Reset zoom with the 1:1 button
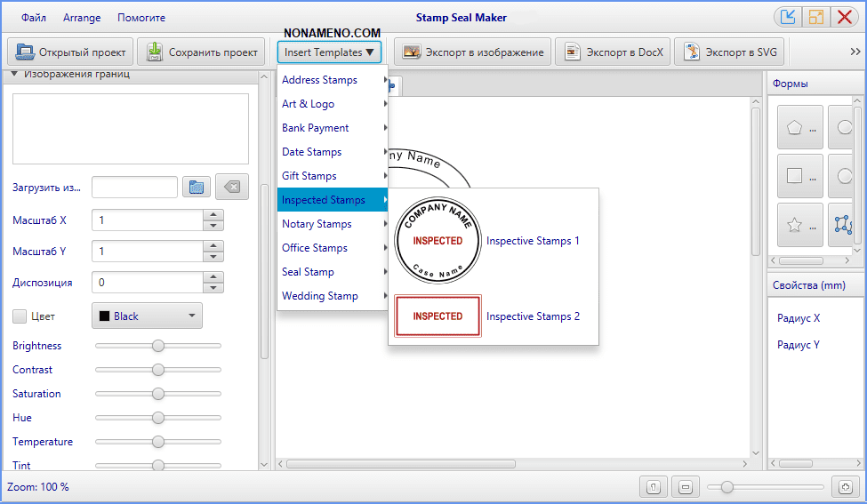 click(653, 487)
